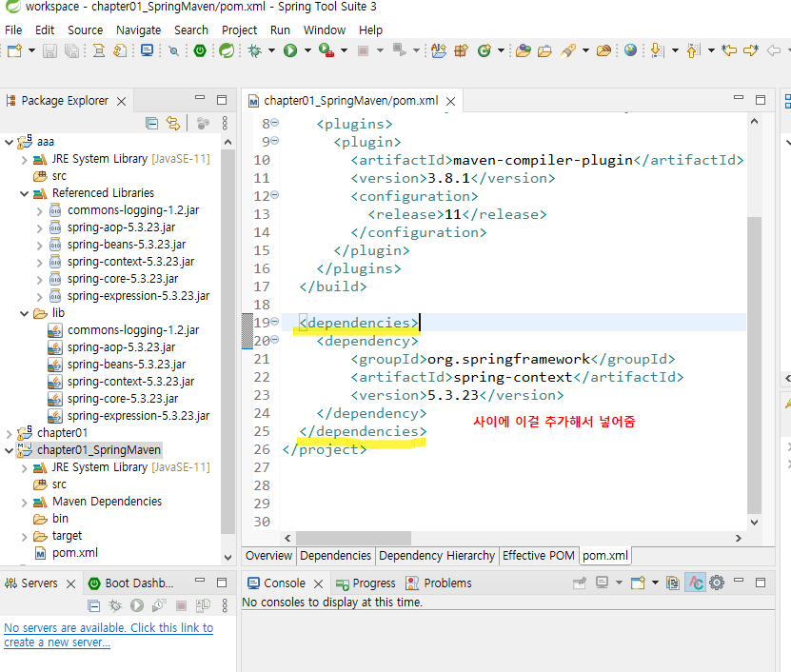Open the Help menu

pos(371,30)
